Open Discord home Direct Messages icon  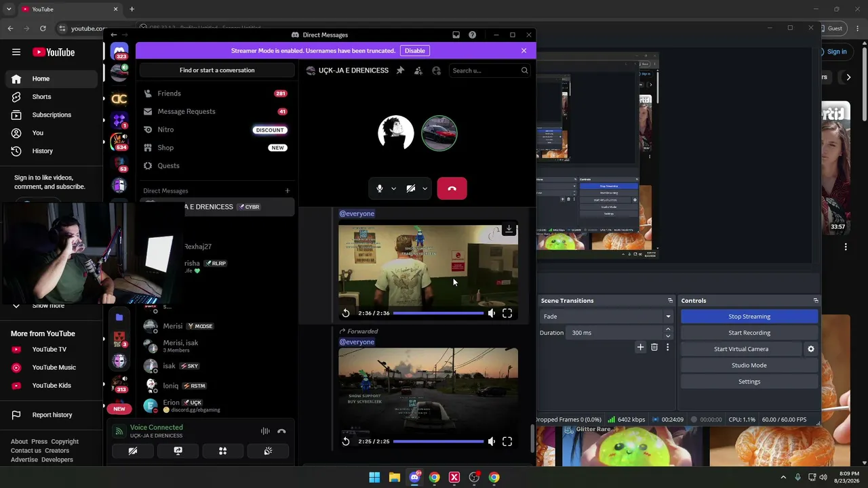point(119,52)
